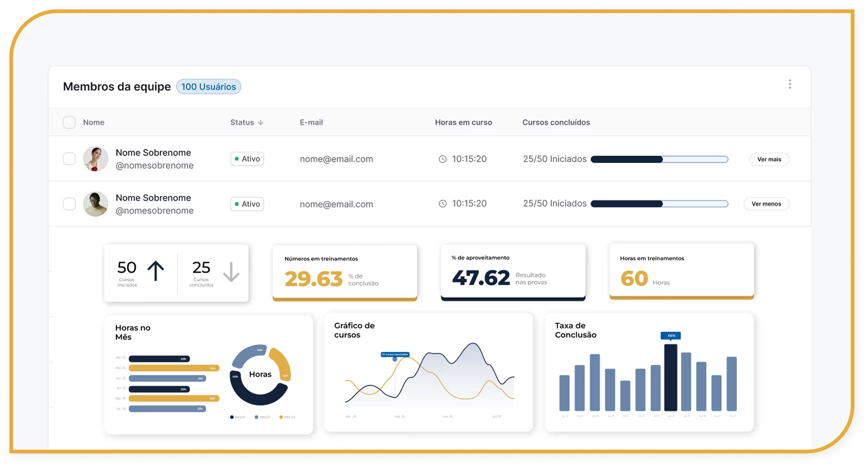Screen dimensions: 868x467
Task: Expand first row with Ver mais
Action: point(769,159)
